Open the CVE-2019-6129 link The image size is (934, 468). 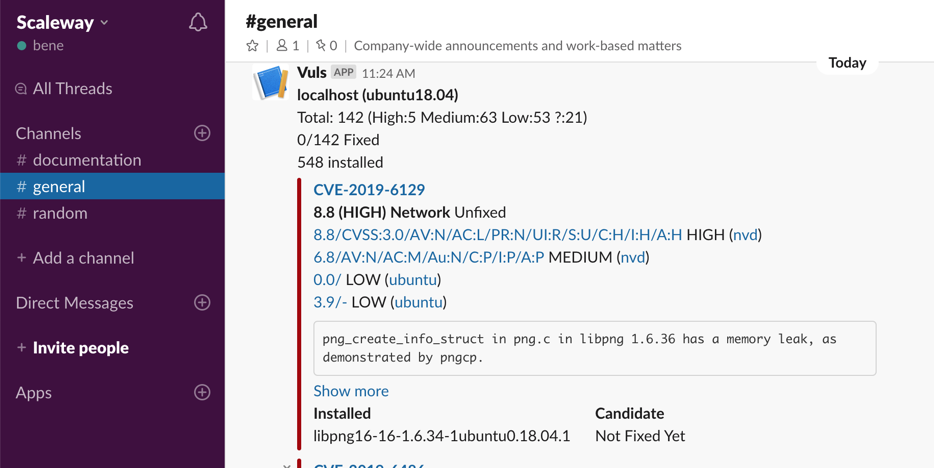(369, 190)
